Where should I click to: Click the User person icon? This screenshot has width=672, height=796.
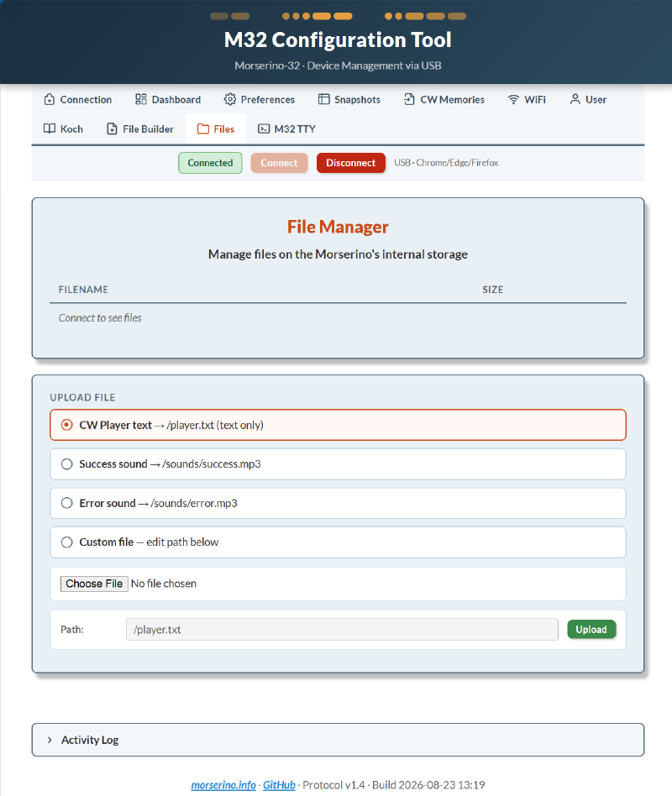(575, 99)
